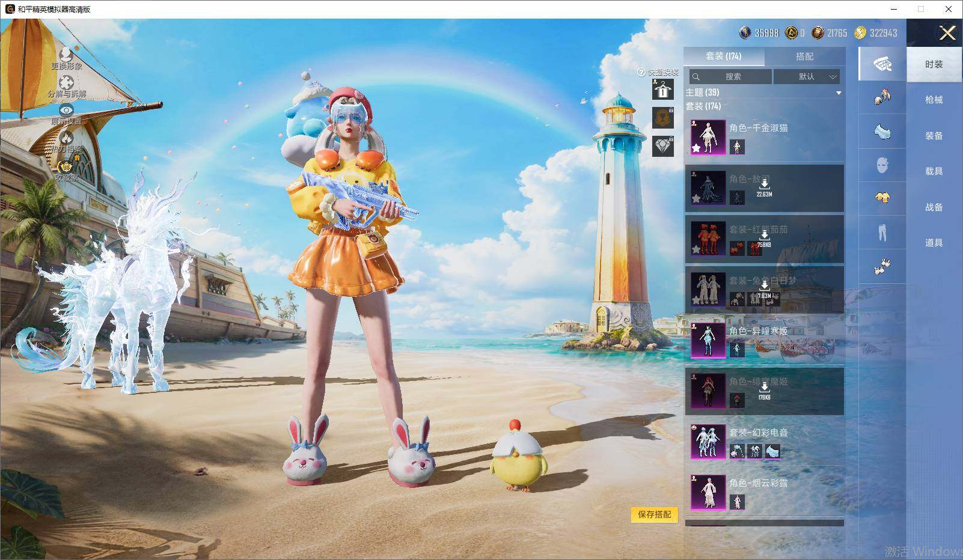
Task: Click the 套装 (174) section header text
Action: 703,106
